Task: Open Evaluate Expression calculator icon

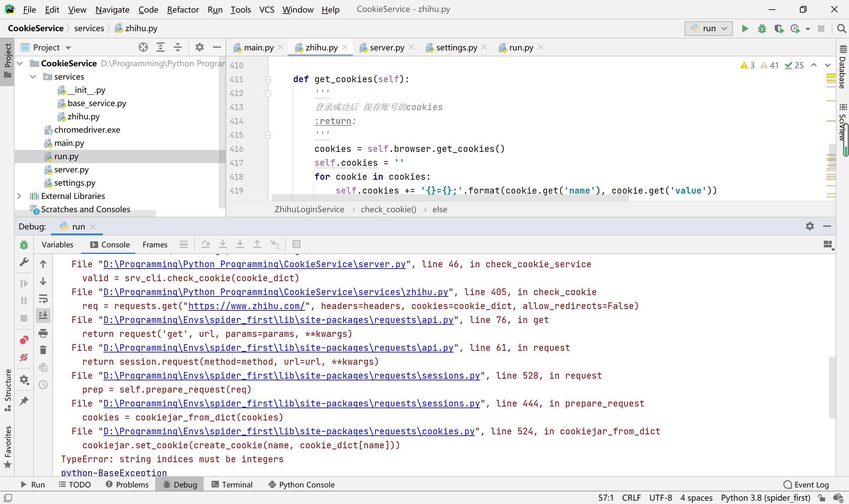Action: (296, 244)
